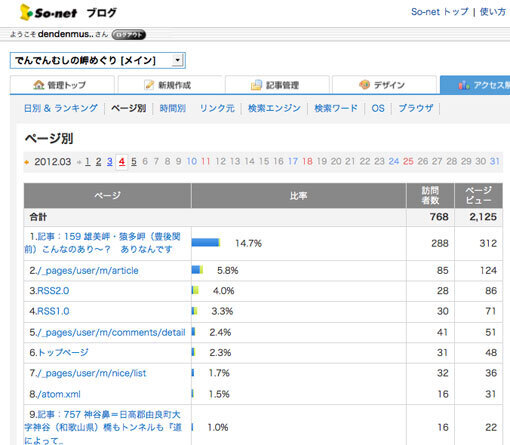Viewport: 510px width, 445px height.
Task: Click the 2012.03 month label
Action: 53,162
